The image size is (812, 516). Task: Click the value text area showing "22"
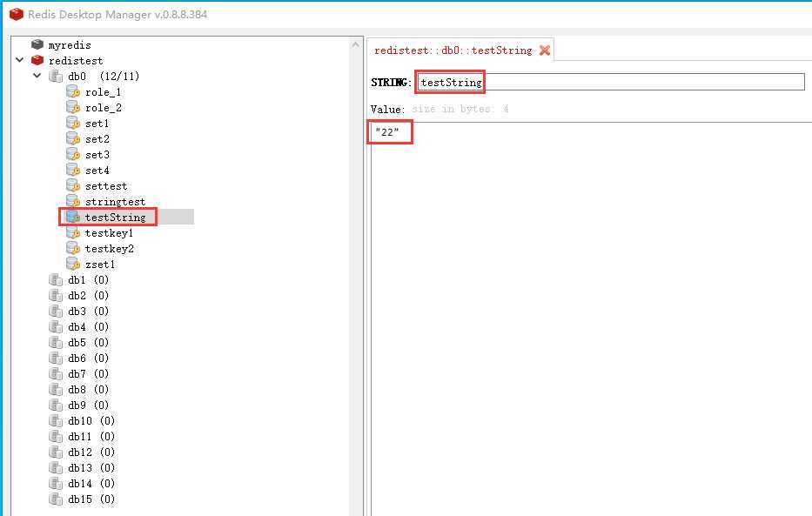(x=592, y=318)
